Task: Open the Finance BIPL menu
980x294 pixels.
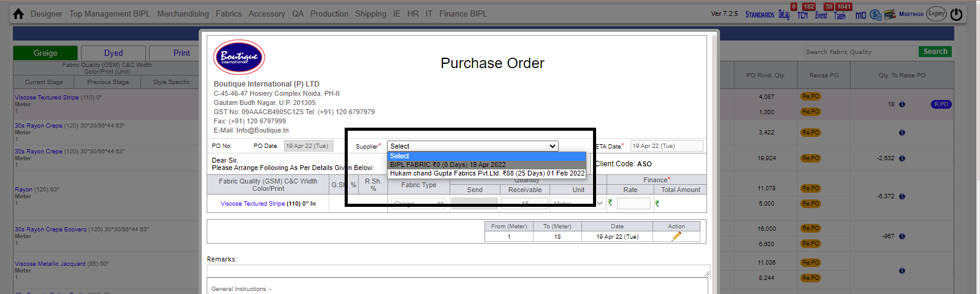Action: (463, 14)
